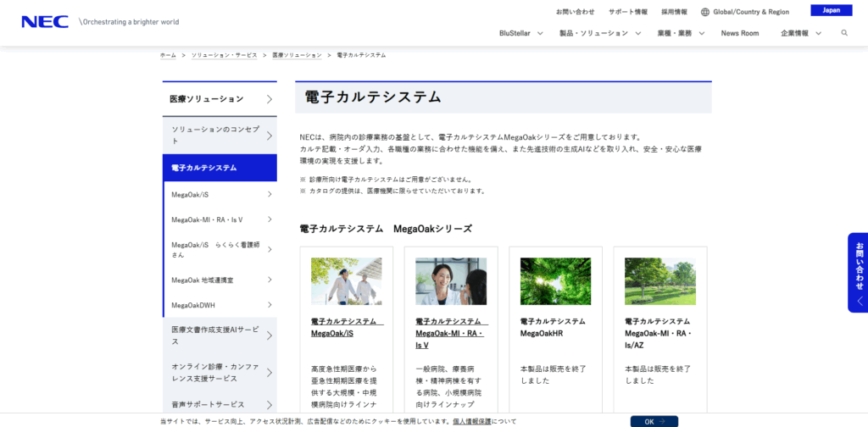Open the 医療ソリューション breadcrumb link
This screenshot has width=868, height=427.
pos(297,55)
